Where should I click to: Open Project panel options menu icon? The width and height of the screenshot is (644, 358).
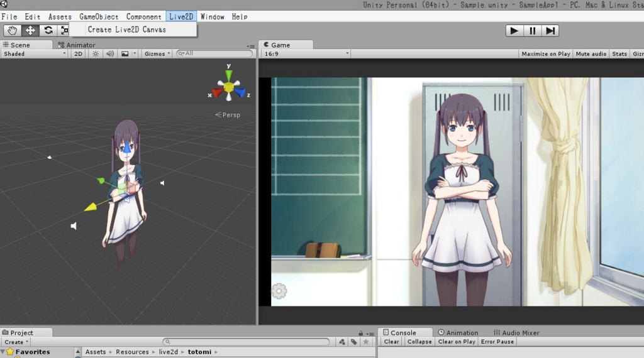[x=370, y=334]
